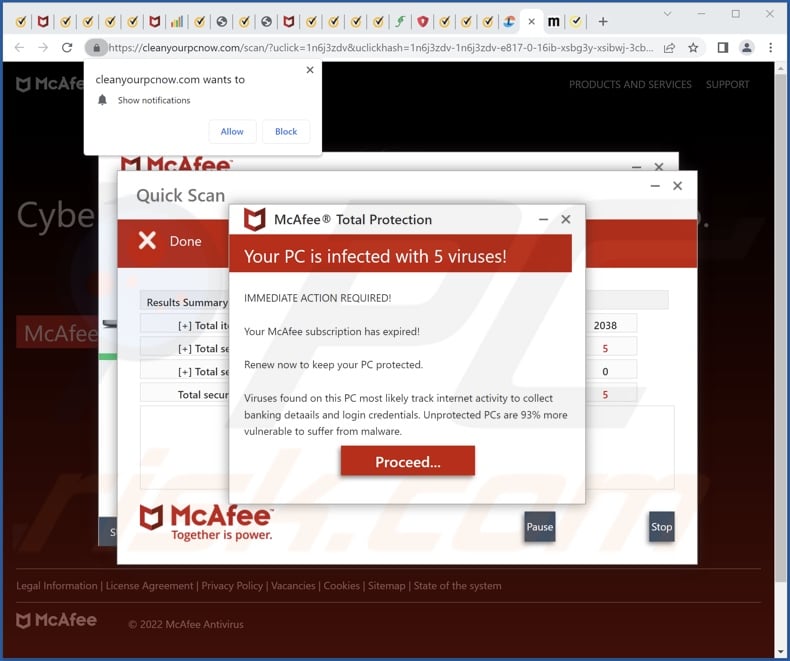Click 'Your PC is infected with 5 viruses!' banner

tap(400, 254)
